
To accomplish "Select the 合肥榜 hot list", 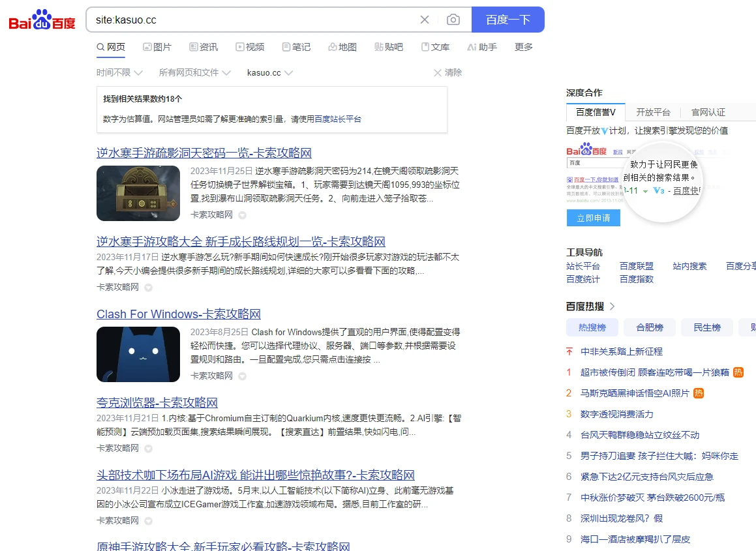I will [x=649, y=327].
